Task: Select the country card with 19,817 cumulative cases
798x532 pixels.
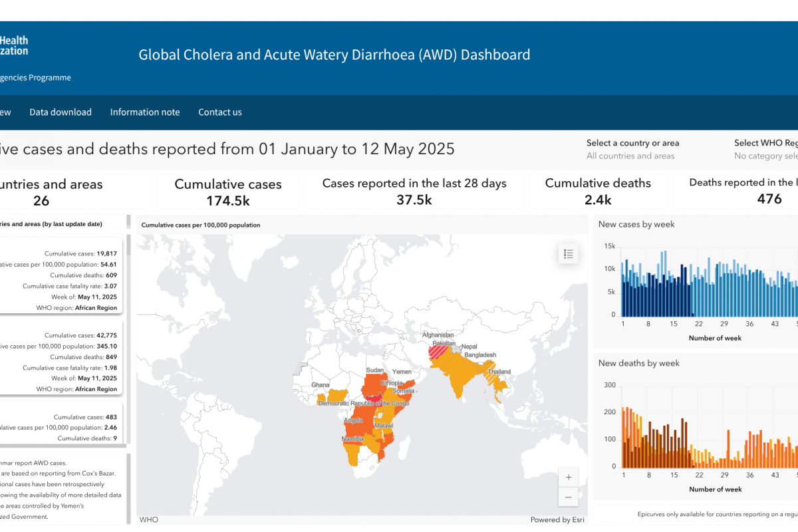Action: (63, 275)
